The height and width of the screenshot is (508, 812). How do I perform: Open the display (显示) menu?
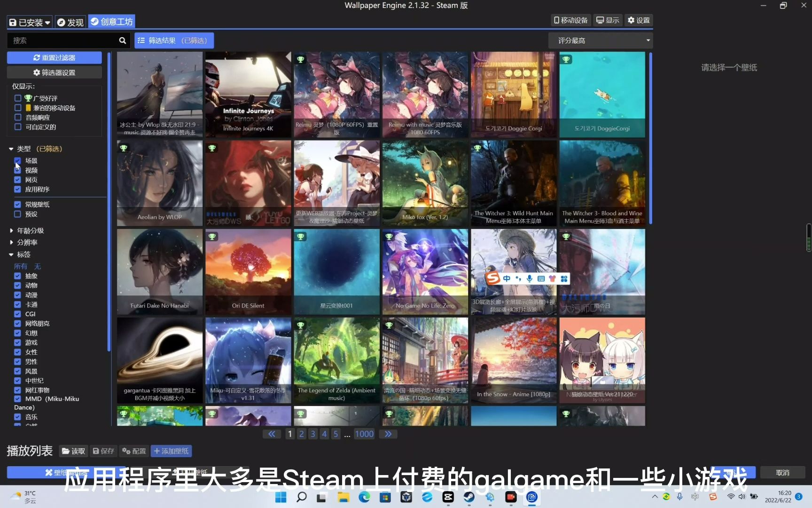pyautogui.click(x=608, y=20)
